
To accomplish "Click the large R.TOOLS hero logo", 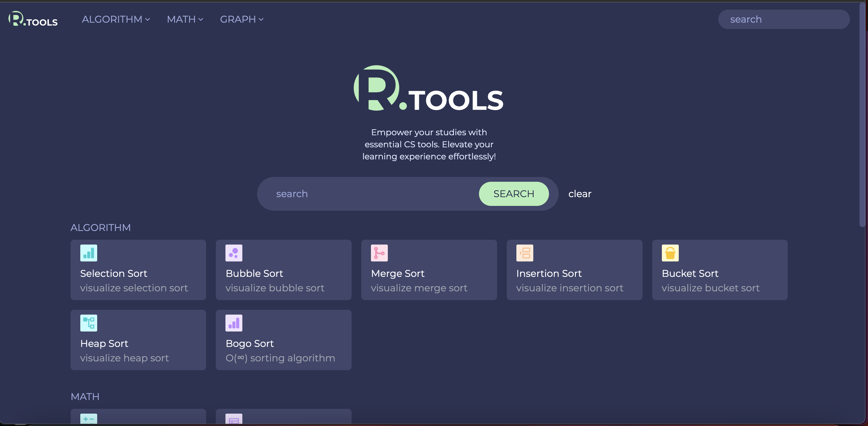I will pyautogui.click(x=429, y=88).
